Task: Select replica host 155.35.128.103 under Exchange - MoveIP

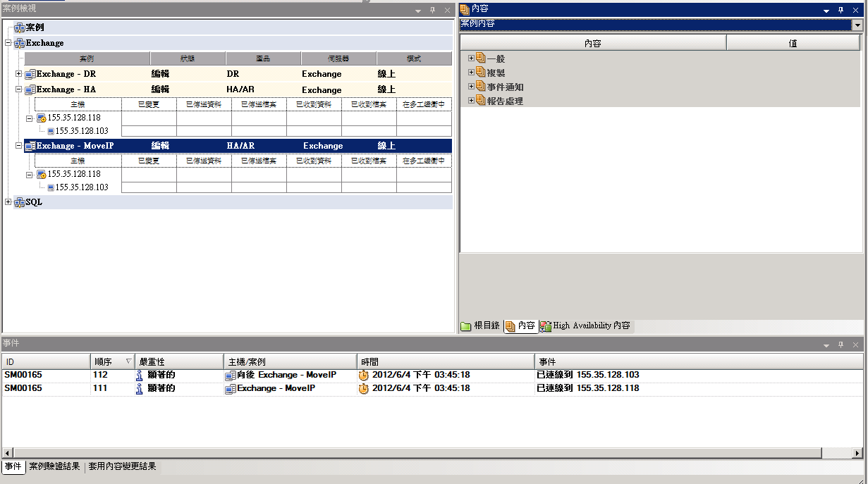Action: (81, 187)
